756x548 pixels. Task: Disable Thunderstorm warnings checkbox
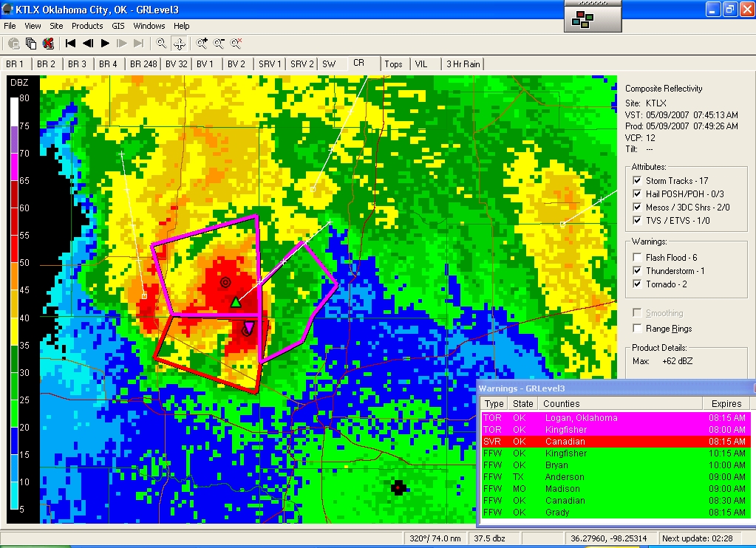[x=638, y=271]
